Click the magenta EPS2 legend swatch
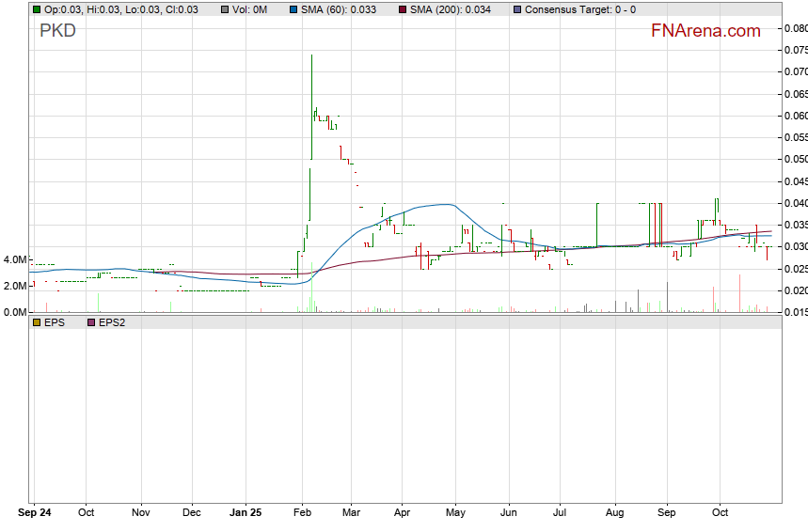 (92, 321)
